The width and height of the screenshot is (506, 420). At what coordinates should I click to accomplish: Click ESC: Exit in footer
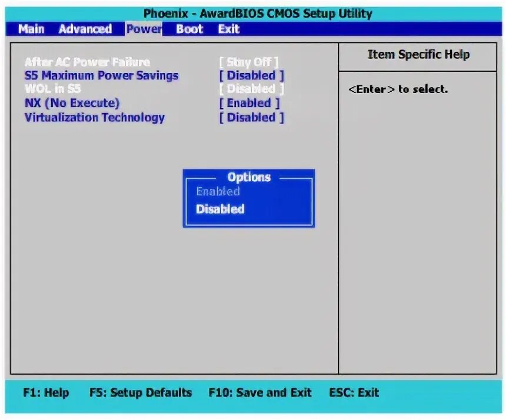click(354, 392)
